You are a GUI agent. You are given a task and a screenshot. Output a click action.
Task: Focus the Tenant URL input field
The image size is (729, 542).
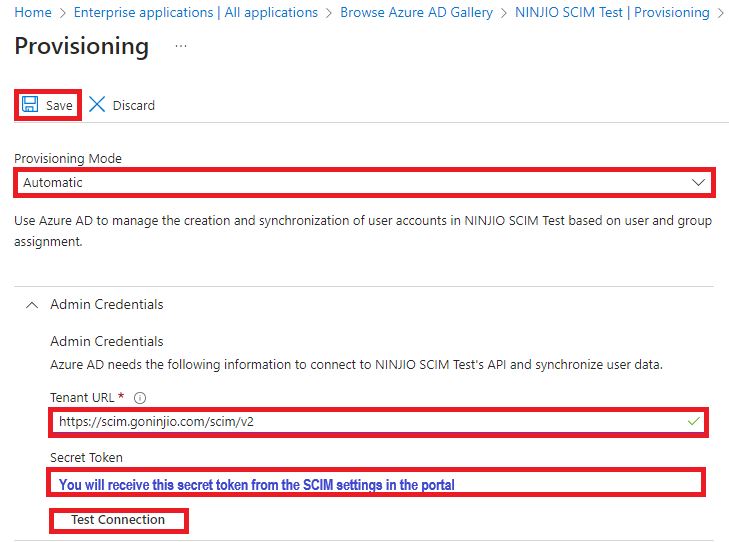pos(360,422)
